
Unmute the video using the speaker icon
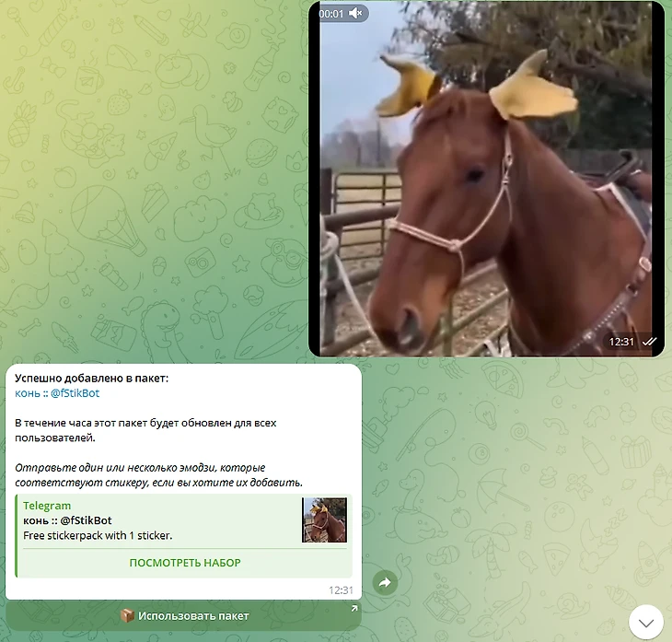[x=354, y=14]
